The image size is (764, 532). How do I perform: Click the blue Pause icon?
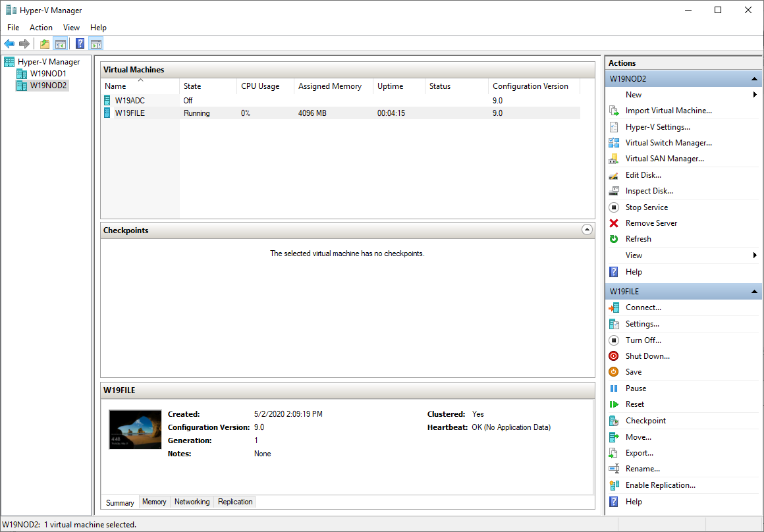[x=614, y=388]
